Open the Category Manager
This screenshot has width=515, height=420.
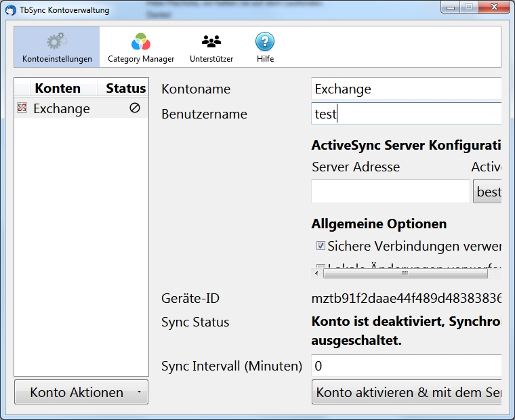click(141, 42)
